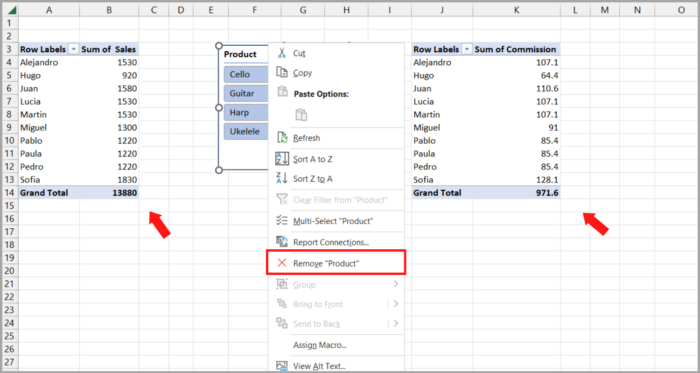Click the Report Connections icon
Image resolution: width=700 pixels, height=373 pixels.
282,242
